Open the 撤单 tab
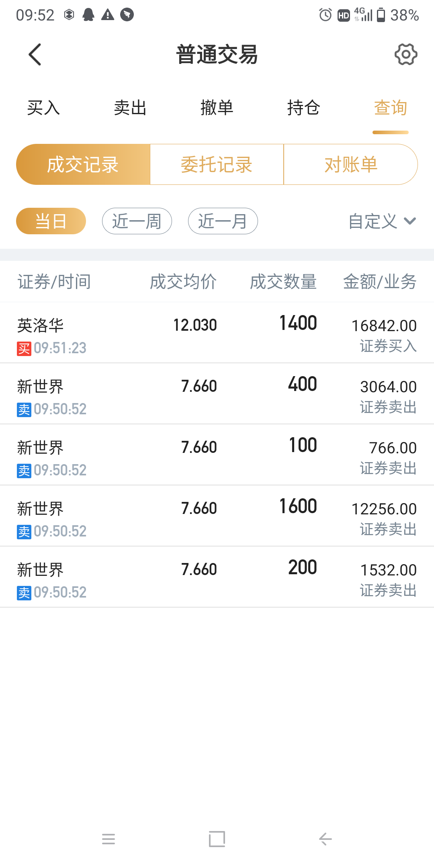 [217, 108]
